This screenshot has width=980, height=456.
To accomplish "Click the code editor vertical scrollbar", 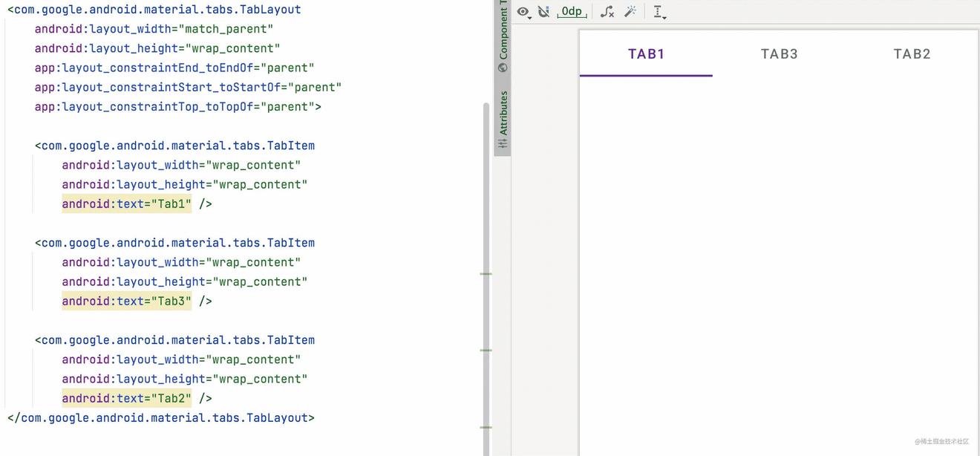I will click(x=486, y=223).
